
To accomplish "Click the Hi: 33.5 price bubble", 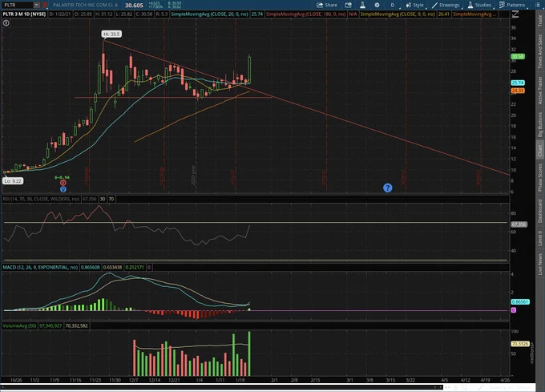I will [111, 34].
